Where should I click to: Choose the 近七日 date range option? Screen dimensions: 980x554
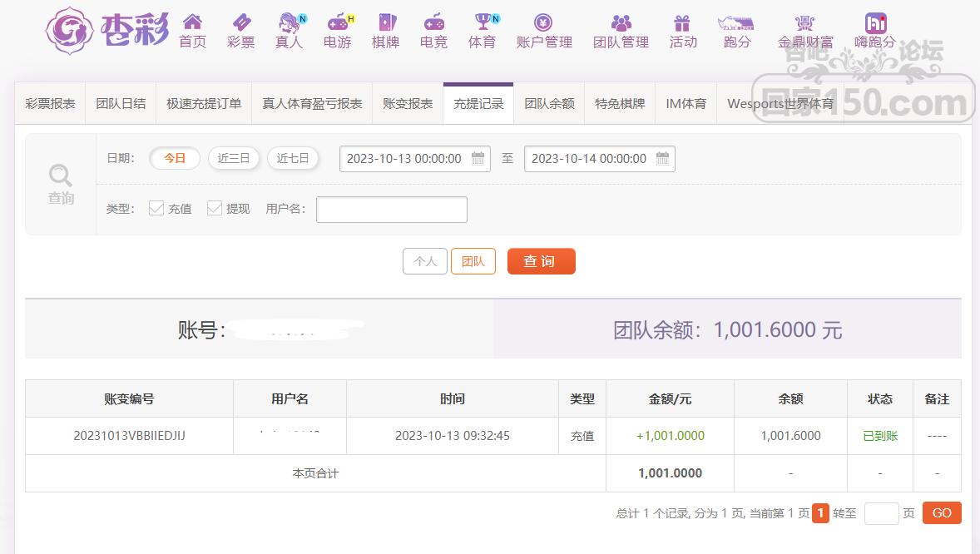293,158
